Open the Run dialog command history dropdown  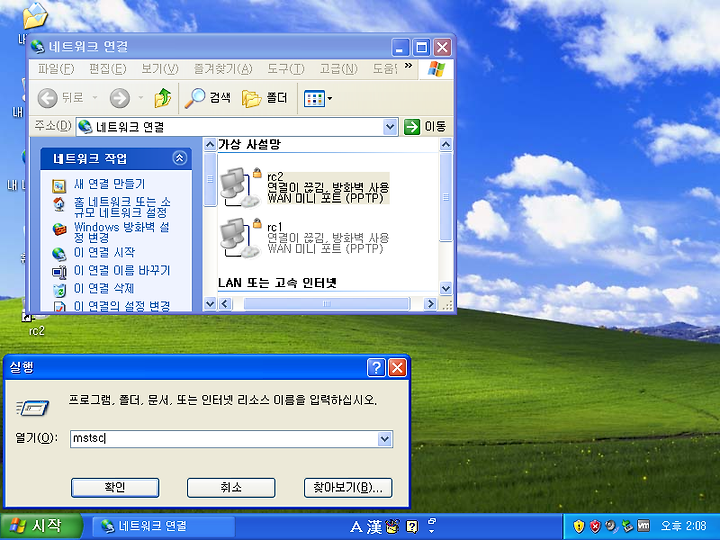(385, 439)
